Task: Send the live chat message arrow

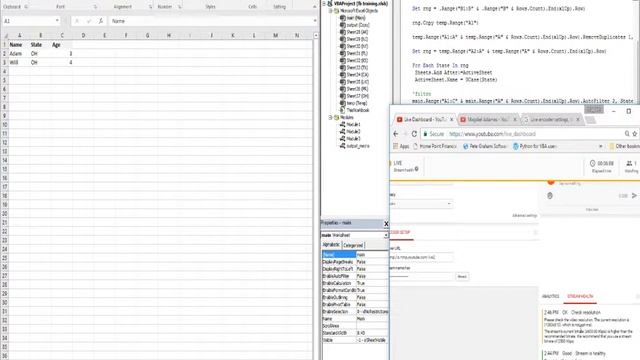Action: (x=634, y=196)
